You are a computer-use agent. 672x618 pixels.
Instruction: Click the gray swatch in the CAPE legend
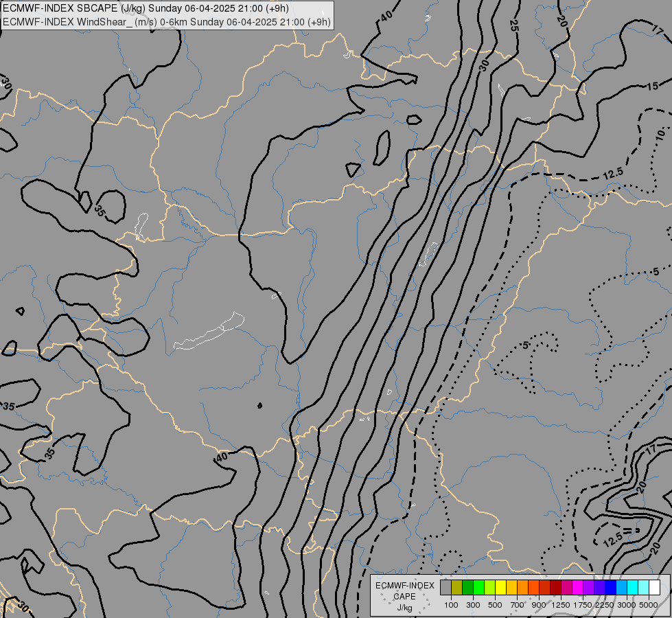(x=446, y=587)
